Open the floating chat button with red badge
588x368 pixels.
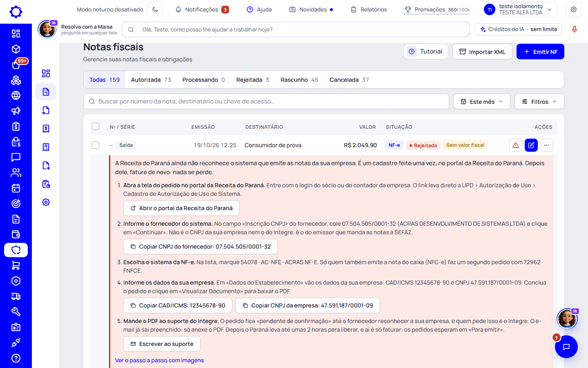tap(566, 347)
